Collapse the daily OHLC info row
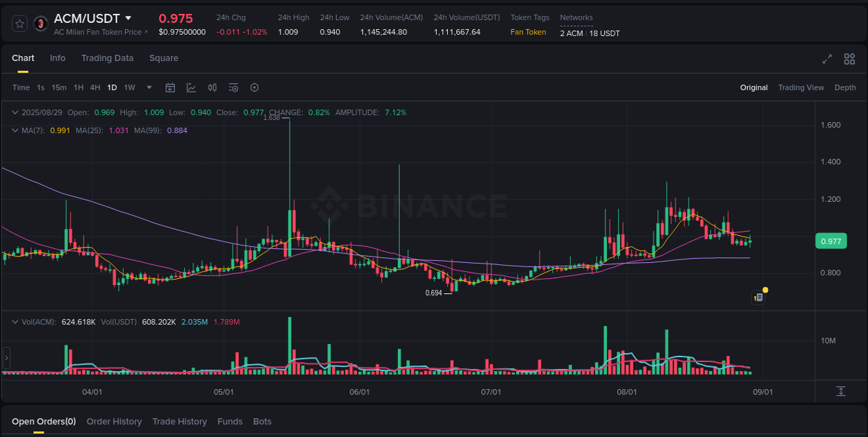This screenshot has width=868, height=437. point(14,112)
